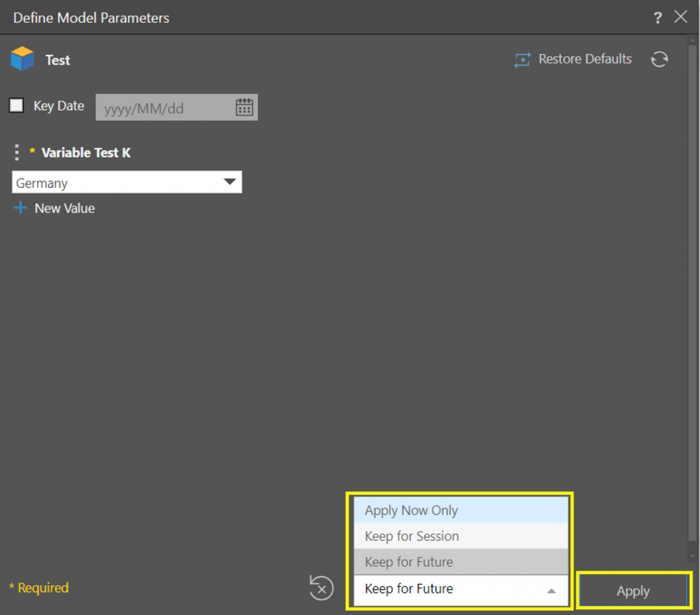
Task: Expand the Germany value dropdown
Action: 230,182
